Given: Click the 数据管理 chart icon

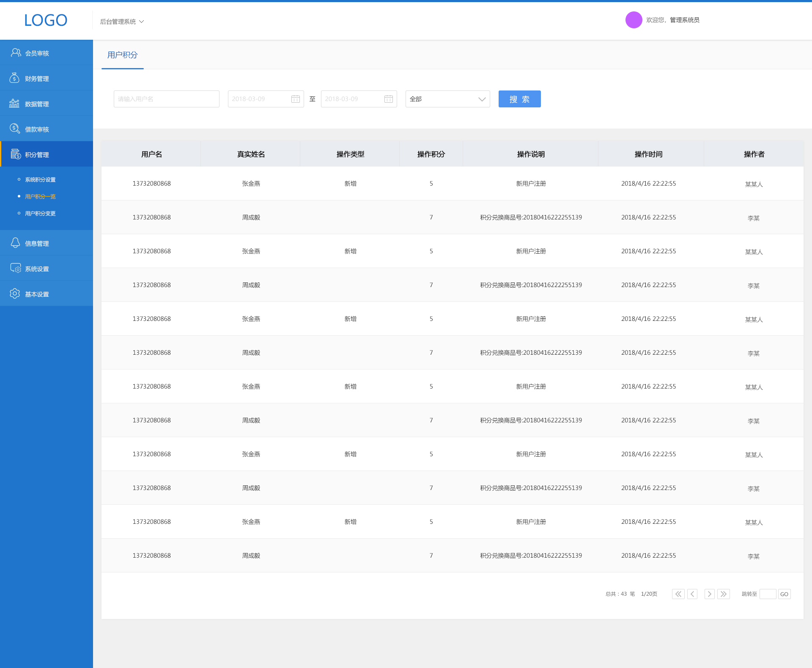Looking at the screenshot, I should click(x=15, y=103).
